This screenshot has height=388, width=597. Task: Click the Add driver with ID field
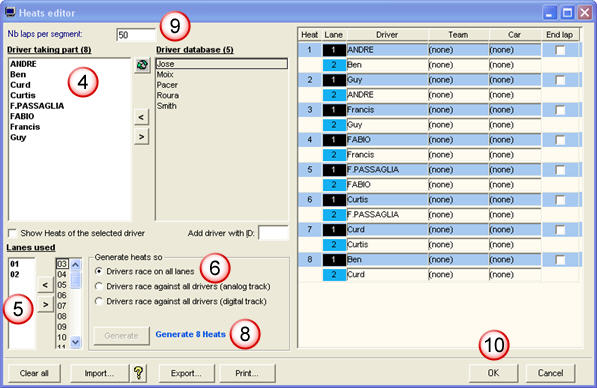point(273,233)
